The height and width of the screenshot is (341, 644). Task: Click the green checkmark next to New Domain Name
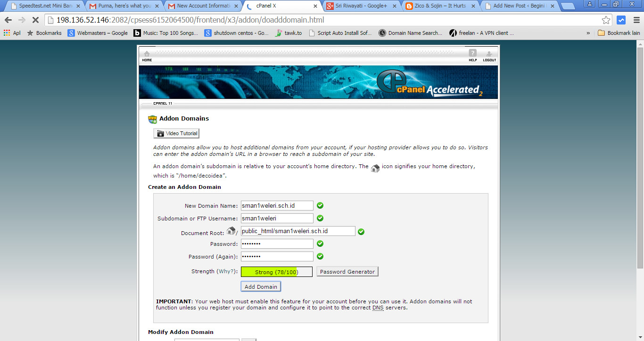[x=320, y=205]
